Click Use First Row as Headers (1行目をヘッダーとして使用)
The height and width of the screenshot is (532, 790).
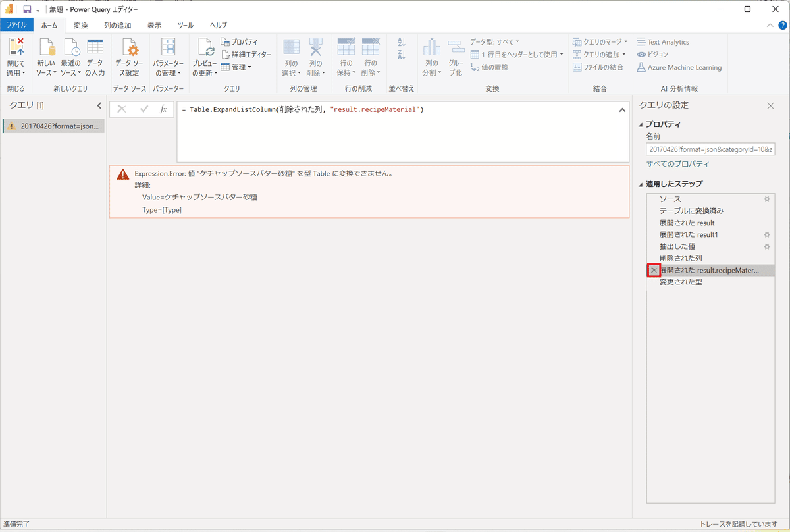[x=517, y=55]
